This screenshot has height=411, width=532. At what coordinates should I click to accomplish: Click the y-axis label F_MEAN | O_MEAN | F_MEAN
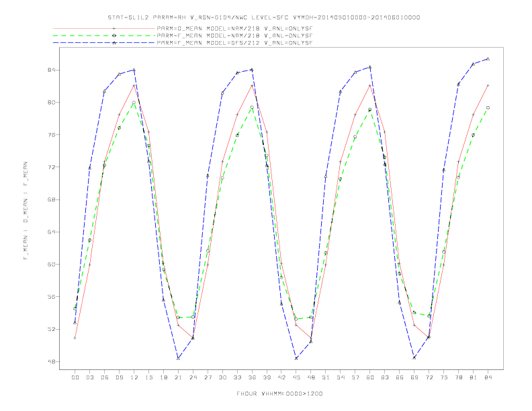tap(26, 211)
